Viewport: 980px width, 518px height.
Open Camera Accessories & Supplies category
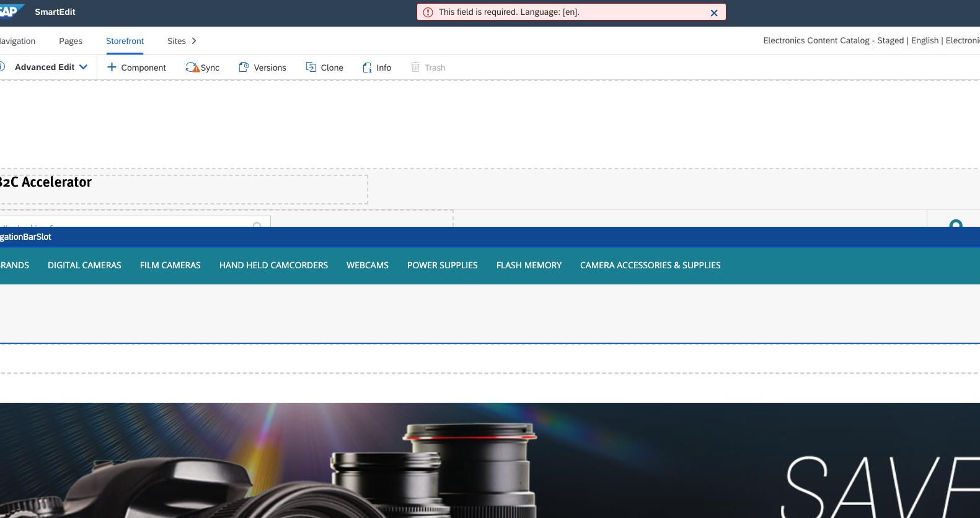650,265
